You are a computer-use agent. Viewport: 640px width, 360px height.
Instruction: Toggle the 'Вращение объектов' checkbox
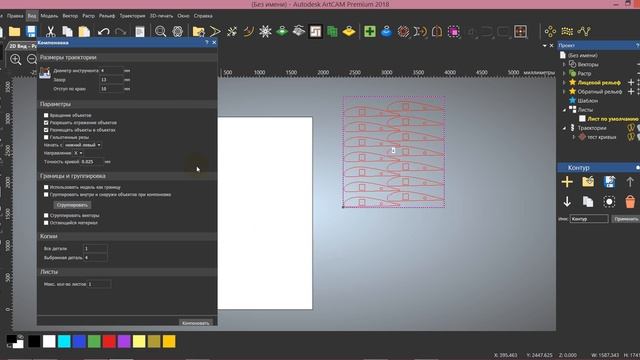46,116
